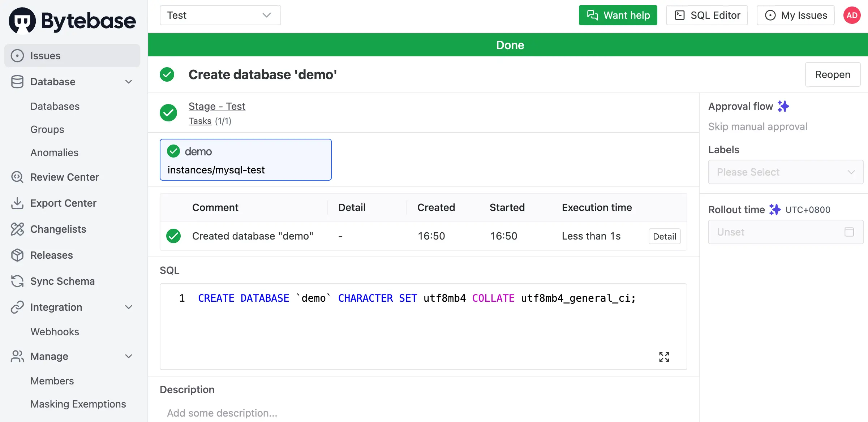
Task: Open the SQL Editor
Action: pyautogui.click(x=707, y=15)
